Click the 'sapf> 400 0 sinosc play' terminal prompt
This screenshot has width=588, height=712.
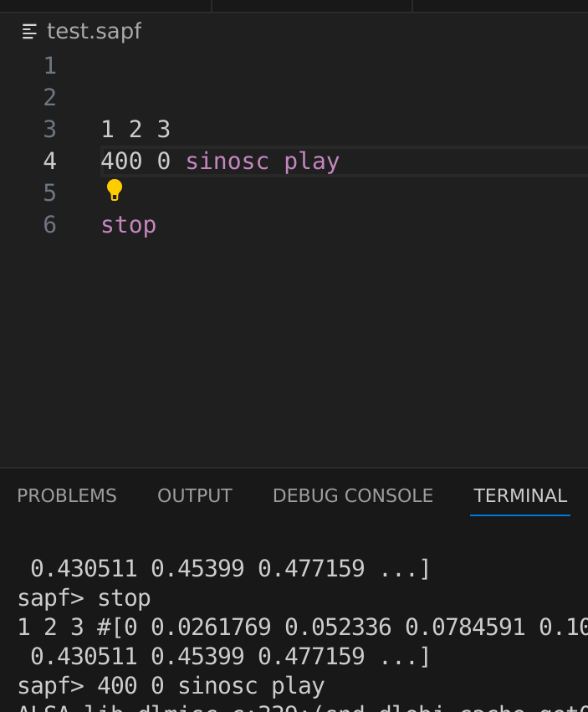(x=171, y=686)
